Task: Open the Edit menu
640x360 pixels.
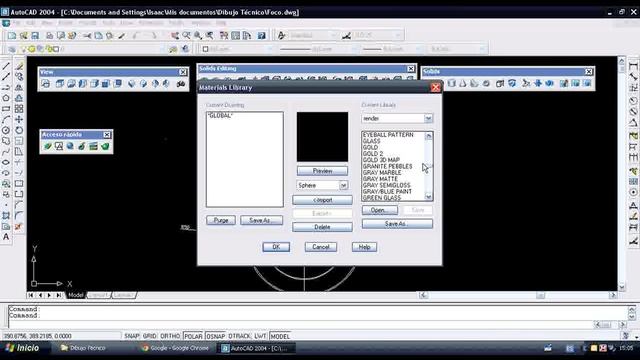Action: (31, 23)
